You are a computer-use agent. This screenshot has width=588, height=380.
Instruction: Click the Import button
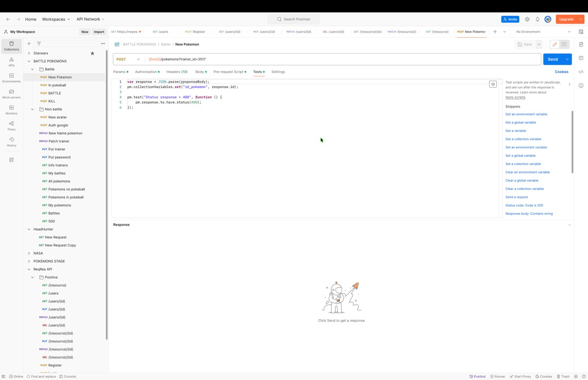pos(99,32)
